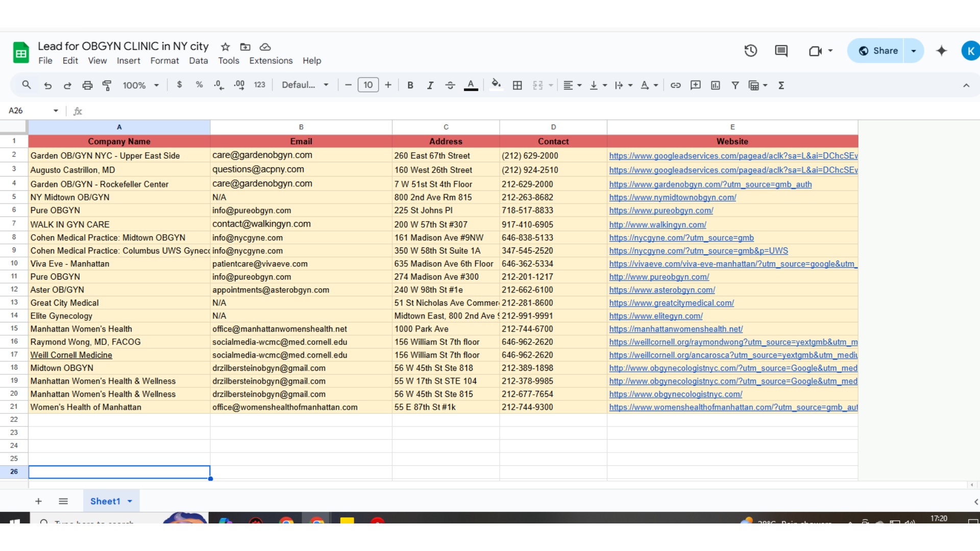Viewport: 980px width, 551px height.
Task: Click the formula bar input
Action: click(531, 111)
